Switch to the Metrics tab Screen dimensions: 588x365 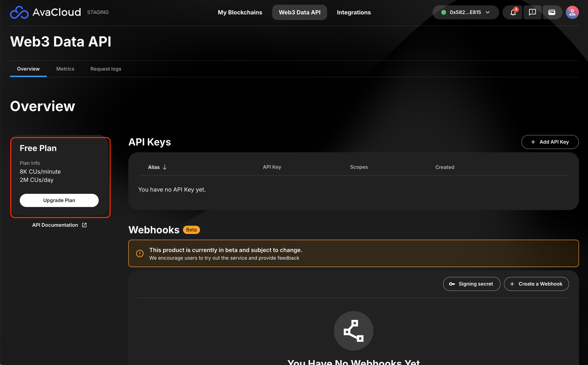click(65, 69)
